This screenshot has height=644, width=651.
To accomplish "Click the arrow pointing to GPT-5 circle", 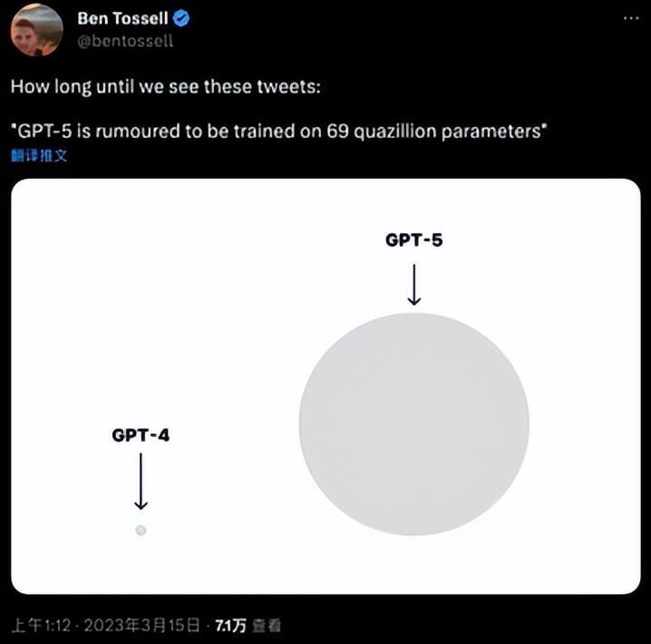I will coord(414,285).
